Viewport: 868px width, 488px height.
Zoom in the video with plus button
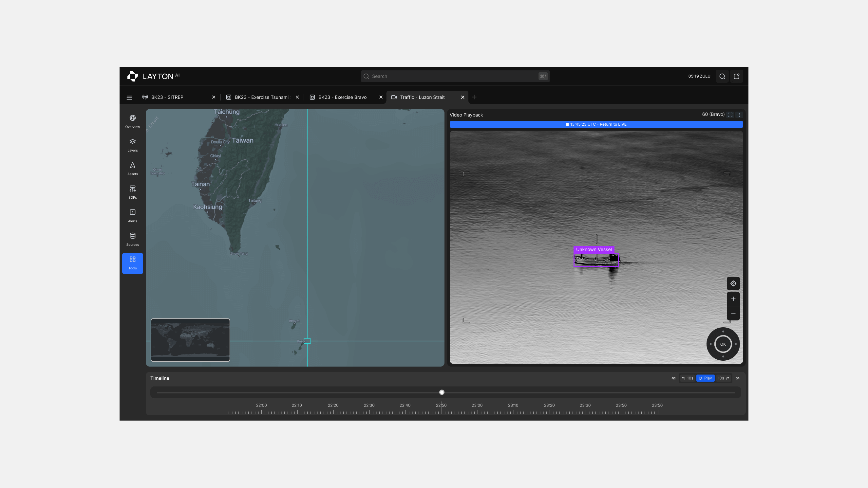click(x=733, y=299)
